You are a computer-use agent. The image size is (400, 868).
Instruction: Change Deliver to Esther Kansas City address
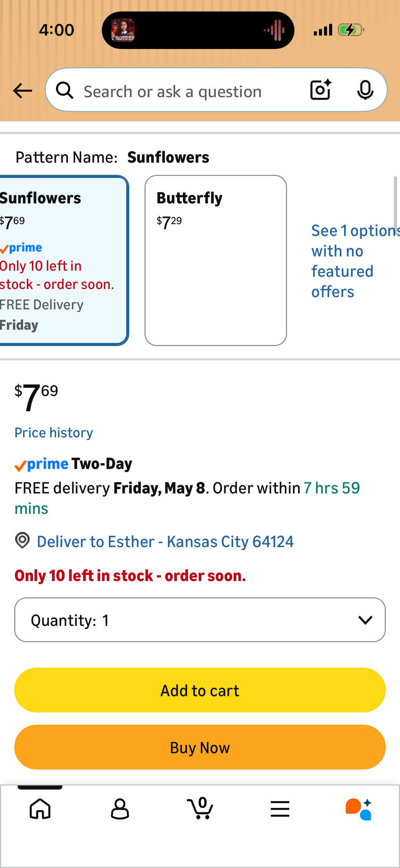point(165,542)
